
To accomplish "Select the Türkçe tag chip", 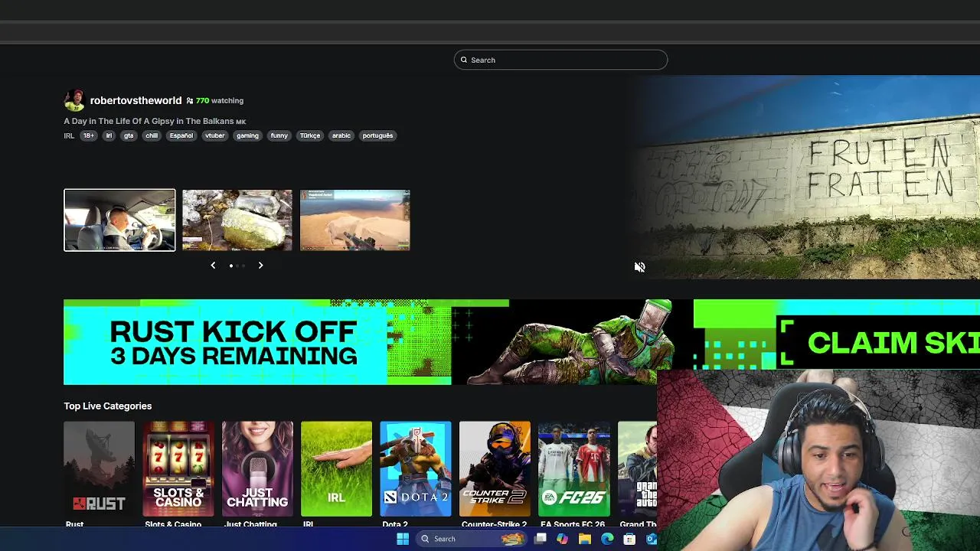I will 310,135.
